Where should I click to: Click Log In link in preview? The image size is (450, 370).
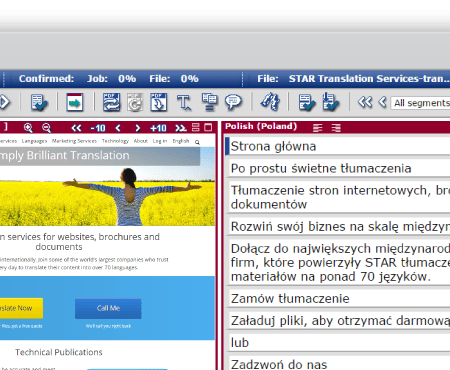(x=160, y=141)
